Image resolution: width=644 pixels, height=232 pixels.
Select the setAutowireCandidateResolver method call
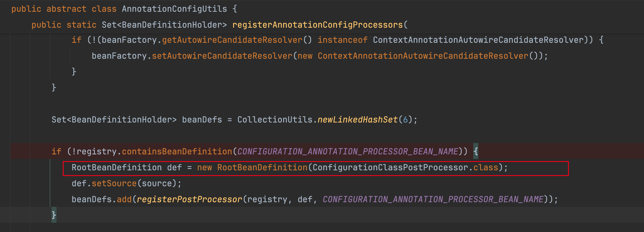tap(222, 56)
